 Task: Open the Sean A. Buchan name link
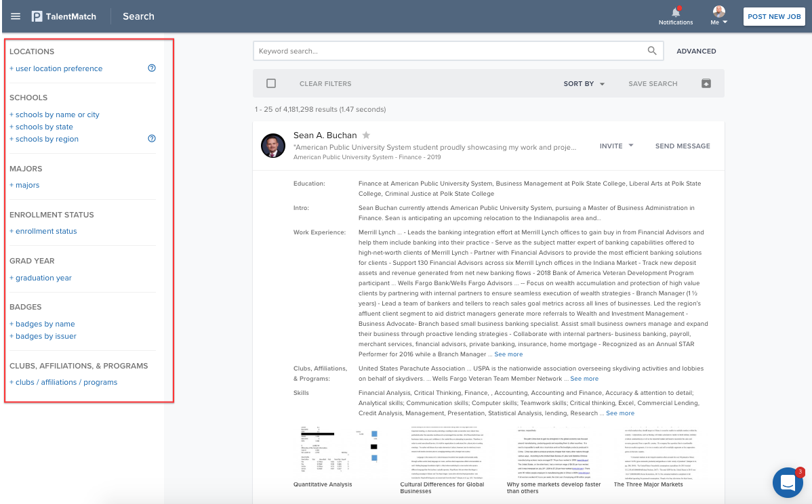tap(325, 135)
